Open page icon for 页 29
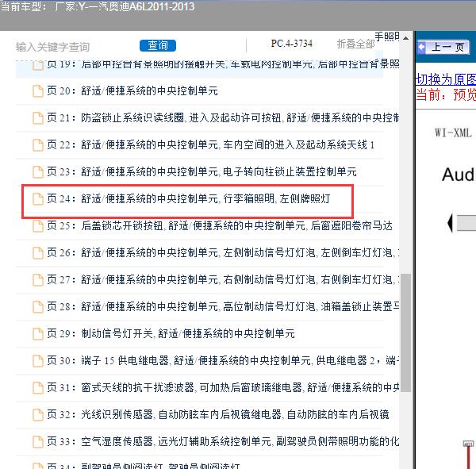476x469 pixels. (38, 334)
